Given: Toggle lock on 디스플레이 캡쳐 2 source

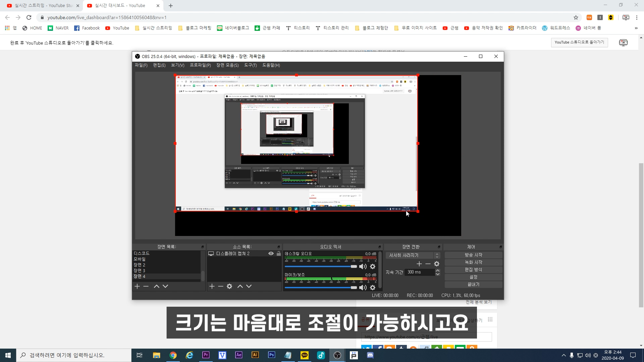Looking at the screenshot, I should click(x=279, y=254).
